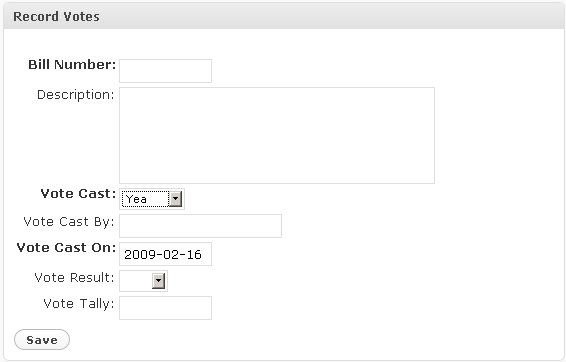This screenshot has width=566, height=362.
Task: Click the Vote Result label
Action: 74,278
